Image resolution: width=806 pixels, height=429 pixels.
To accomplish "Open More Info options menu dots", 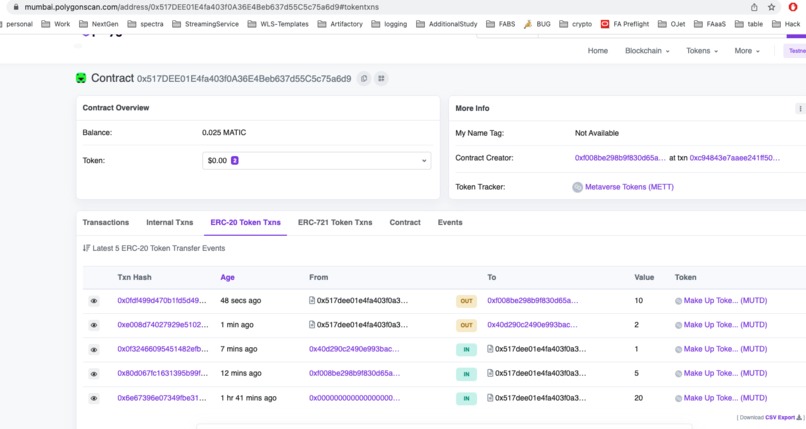I will (800, 108).
